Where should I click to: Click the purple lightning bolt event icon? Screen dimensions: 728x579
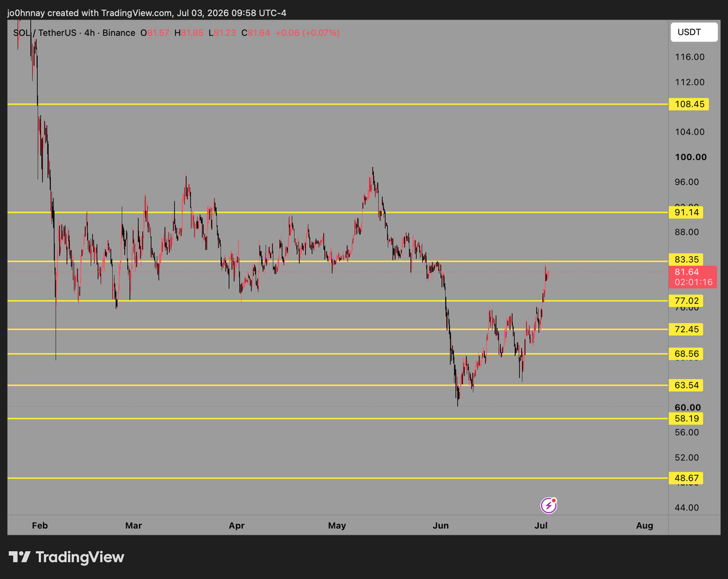tap(548, 505)
